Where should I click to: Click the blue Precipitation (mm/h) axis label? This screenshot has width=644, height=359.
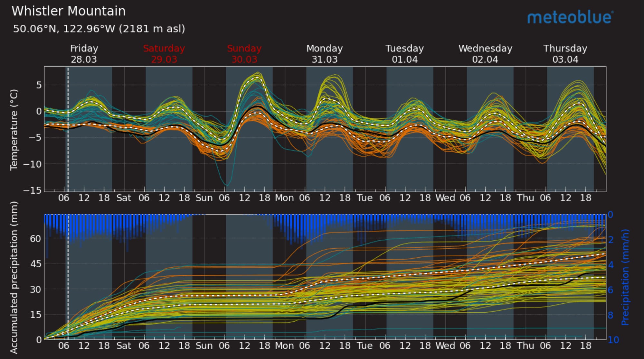(x=625, y=277)
